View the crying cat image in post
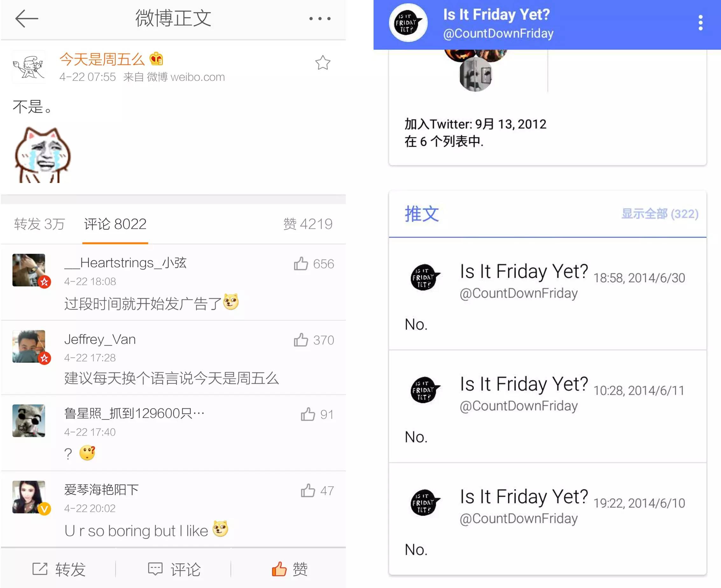This screenshot has height=588, width=721. click(43, 155)
